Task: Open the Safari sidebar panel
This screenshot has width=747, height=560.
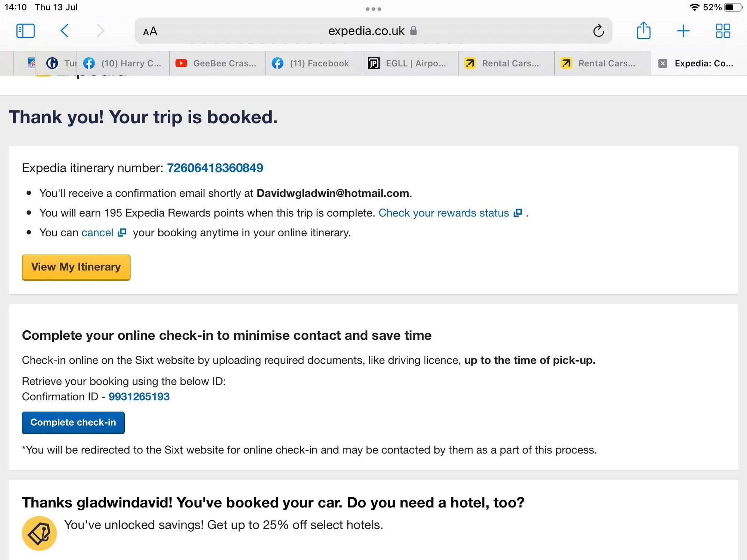Action: (25, 31)
